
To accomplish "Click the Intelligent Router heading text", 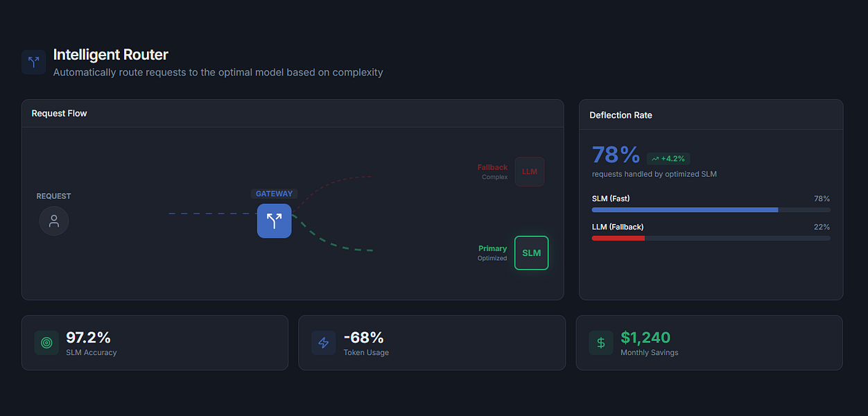I will coord(111,55).
